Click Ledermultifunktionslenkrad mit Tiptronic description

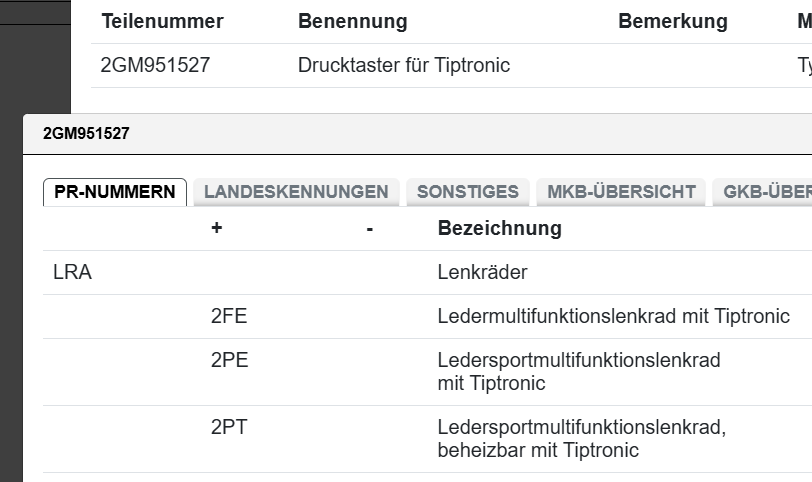[613, 316]
